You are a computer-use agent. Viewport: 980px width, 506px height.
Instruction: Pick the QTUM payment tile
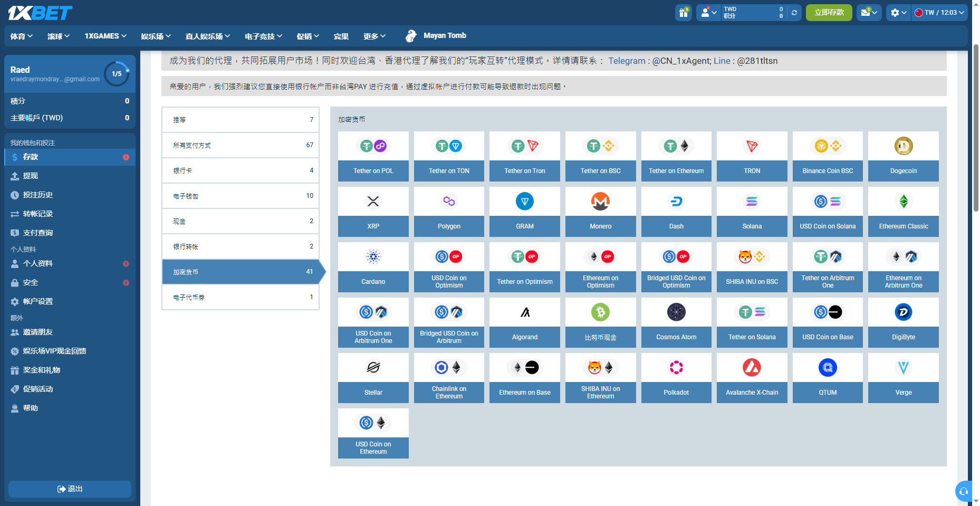(828, 378)
